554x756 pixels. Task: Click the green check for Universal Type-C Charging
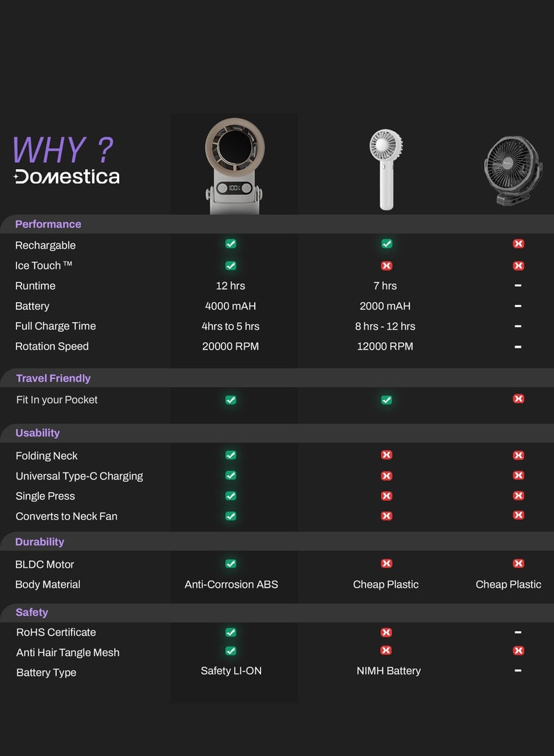(x=231, y=475)
